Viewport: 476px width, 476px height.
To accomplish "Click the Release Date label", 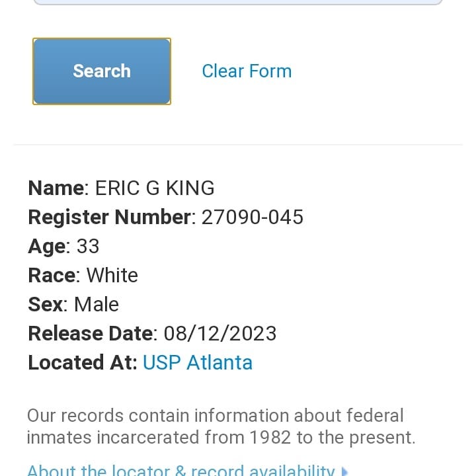I will [91, 333].
